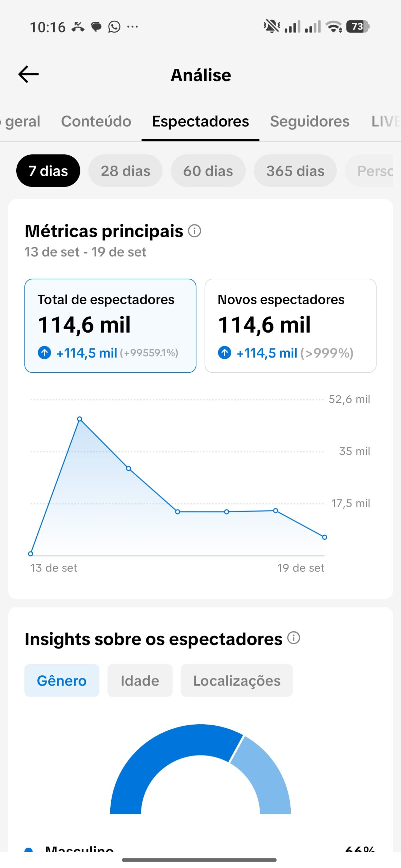Select the 7 dias period chip

48,171
